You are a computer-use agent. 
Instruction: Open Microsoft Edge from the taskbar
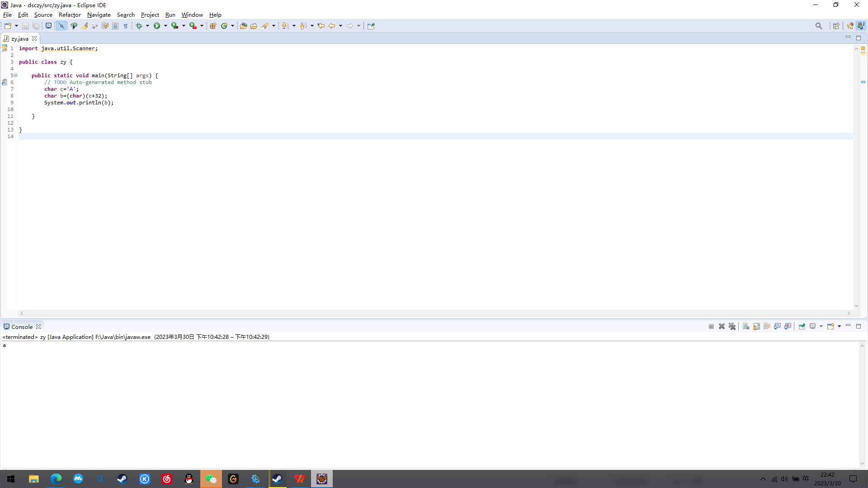[x=56, y=479]
